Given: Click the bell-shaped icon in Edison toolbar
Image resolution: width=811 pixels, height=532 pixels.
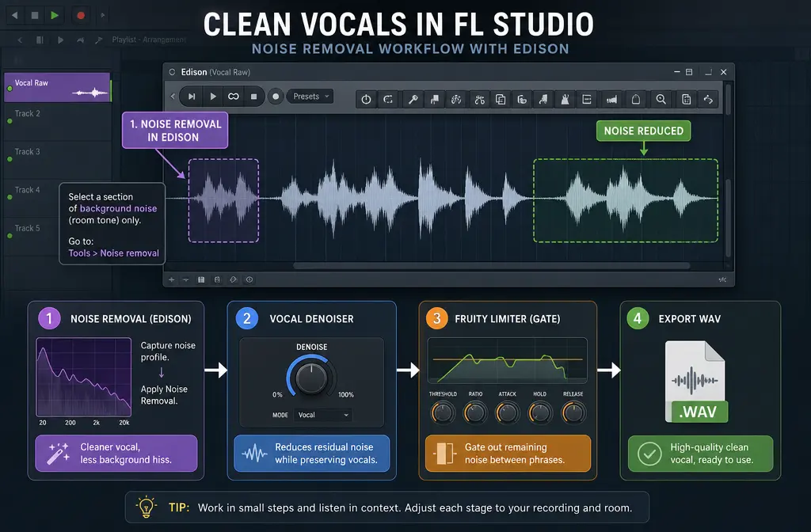Looking at the screenshot, I should click(636, 99).
